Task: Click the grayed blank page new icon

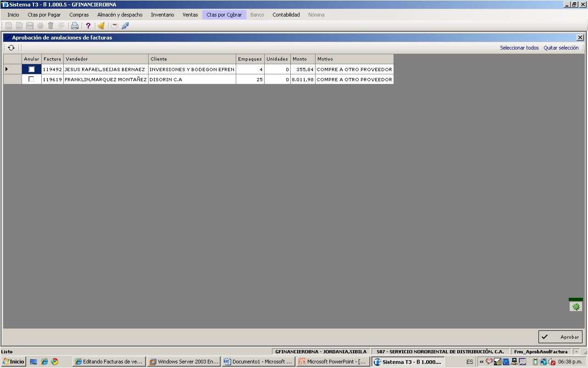Action: click(9, 26)
